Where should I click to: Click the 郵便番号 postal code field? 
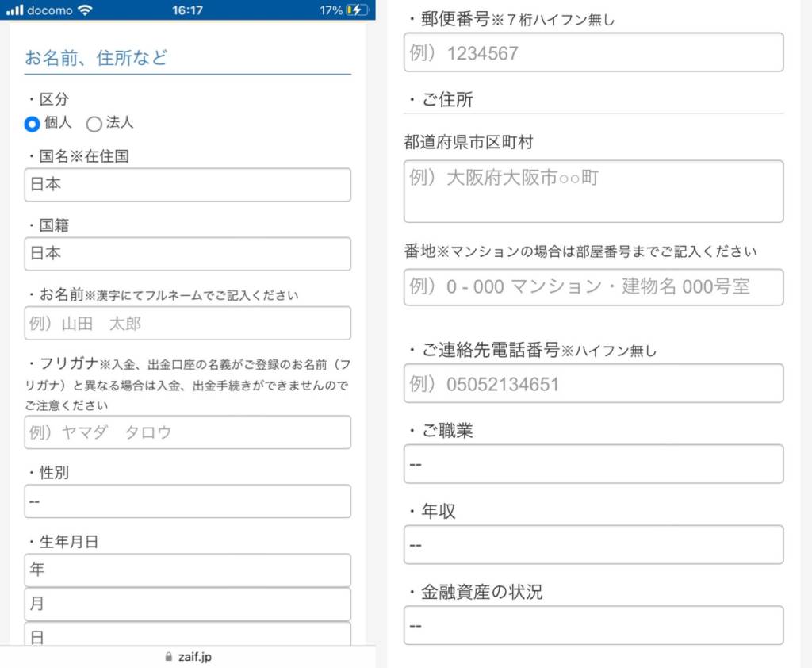click(593, 53)
